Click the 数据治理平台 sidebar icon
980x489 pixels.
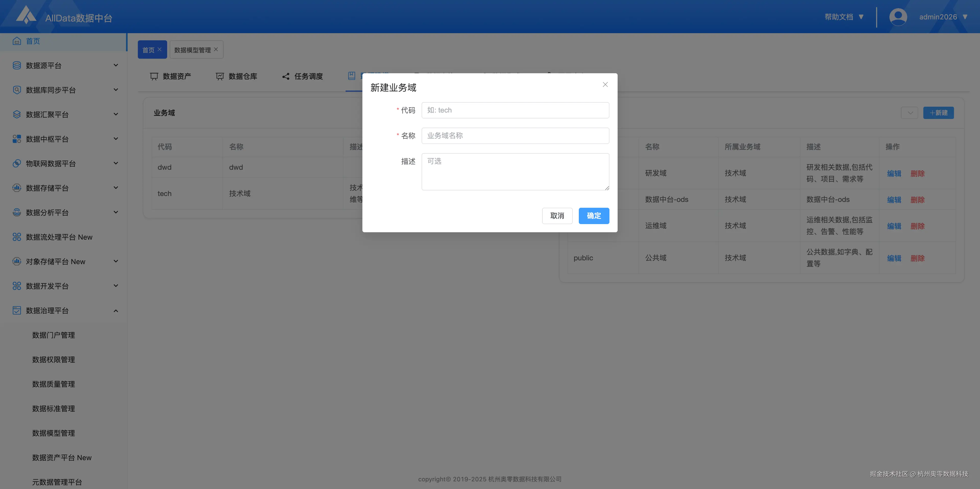[17, 311]
